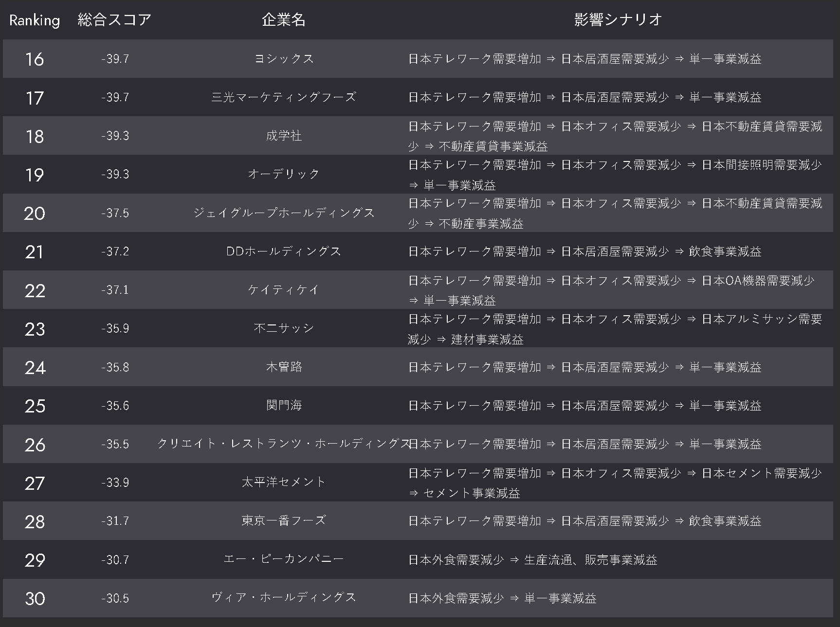Select company name DDホールディングス
The width and height of the screenshot is (840, 627).
[284, 251]
